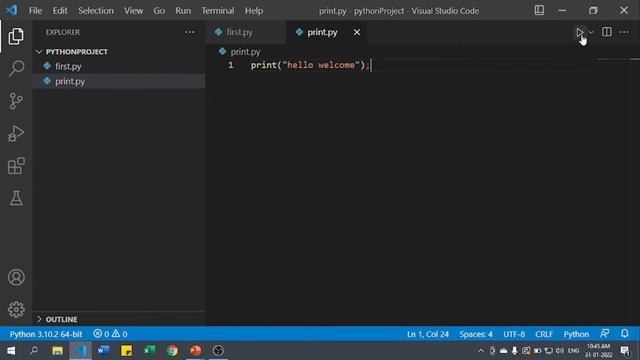
Task: Open Google Chrome from the taskbar
Action: point(172,351)
